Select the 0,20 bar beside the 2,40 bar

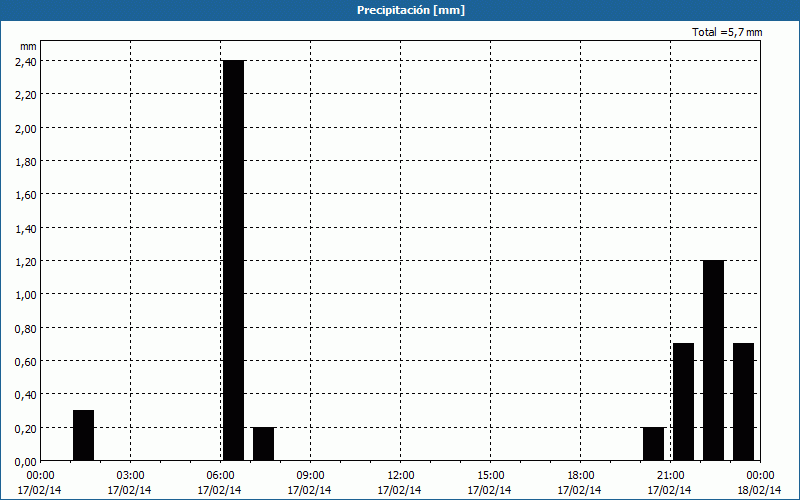(264, 444)
